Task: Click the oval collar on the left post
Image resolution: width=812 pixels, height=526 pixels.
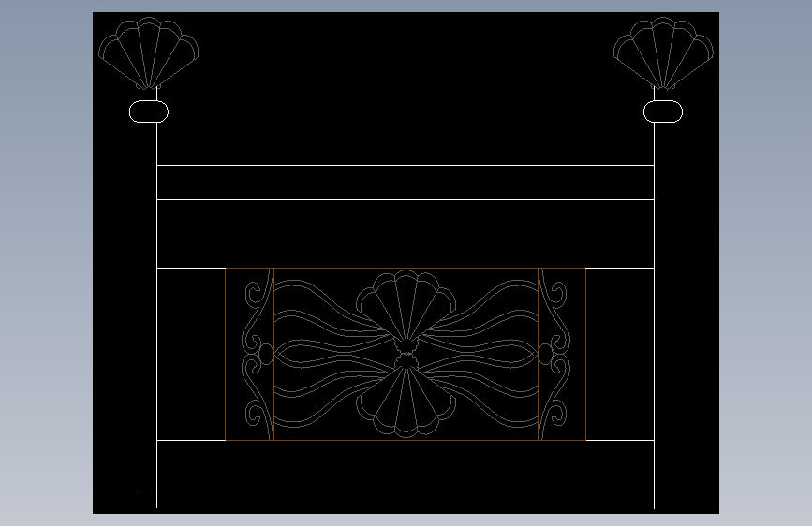Action: click(149, 111)
